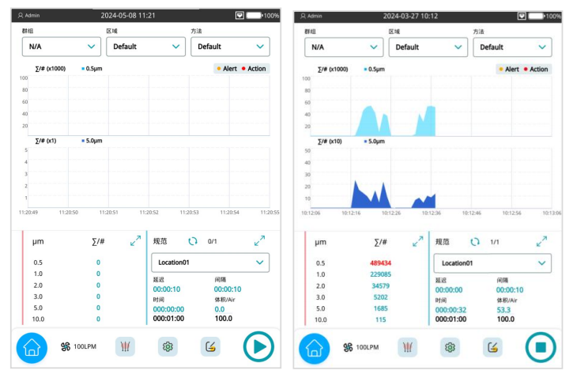588x378 pixels.
Task: Click the cycle refresh icon on left screen
Action: tap(192, 240)
